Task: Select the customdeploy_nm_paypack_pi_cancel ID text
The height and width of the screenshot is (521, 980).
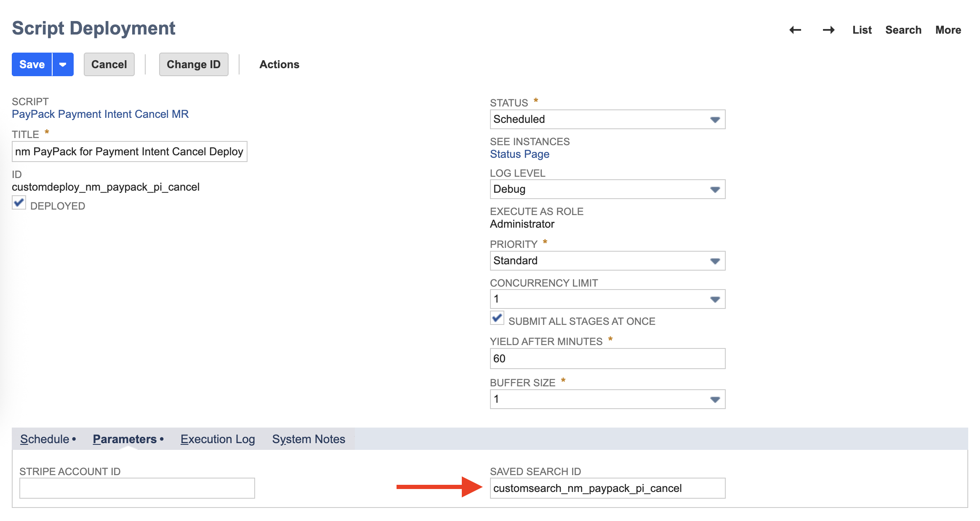Action: coord(106,187)
